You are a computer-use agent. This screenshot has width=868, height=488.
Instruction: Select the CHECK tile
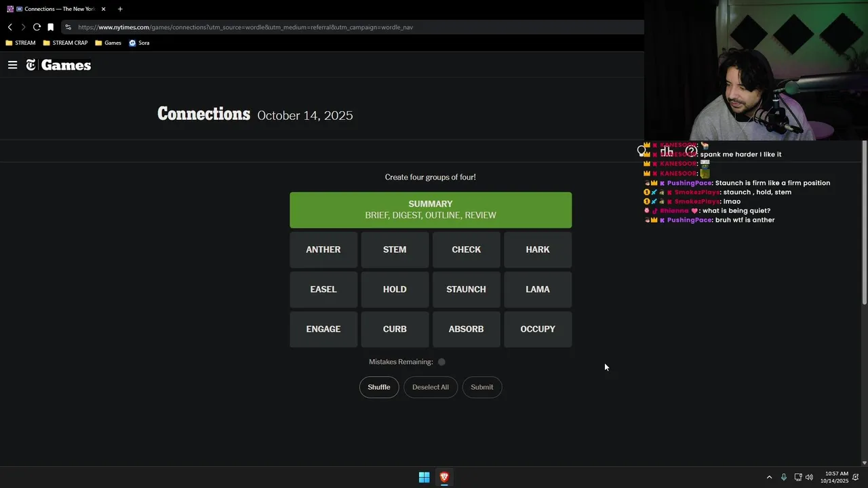coord(467,249)
